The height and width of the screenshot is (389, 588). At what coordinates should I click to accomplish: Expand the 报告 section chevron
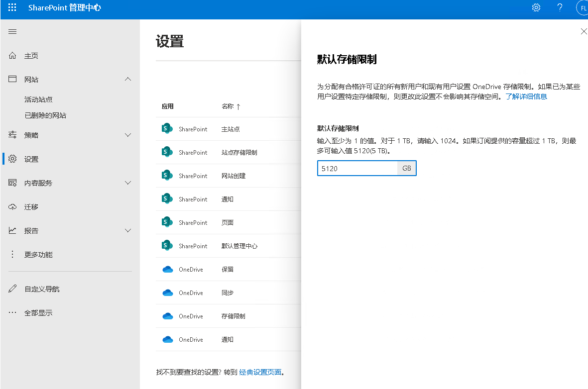coord(128,231)
